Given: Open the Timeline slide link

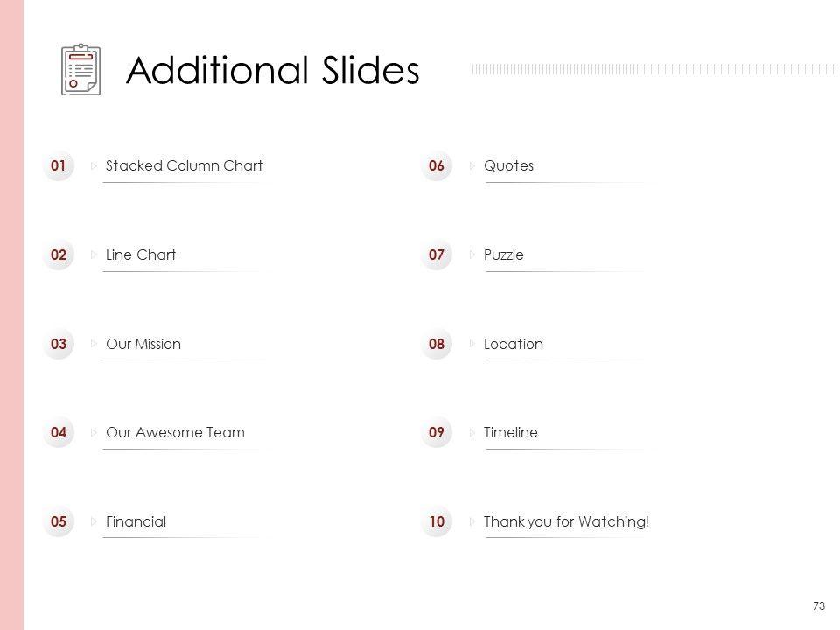Looking at the screenshot, I should [x=511, y=432].
